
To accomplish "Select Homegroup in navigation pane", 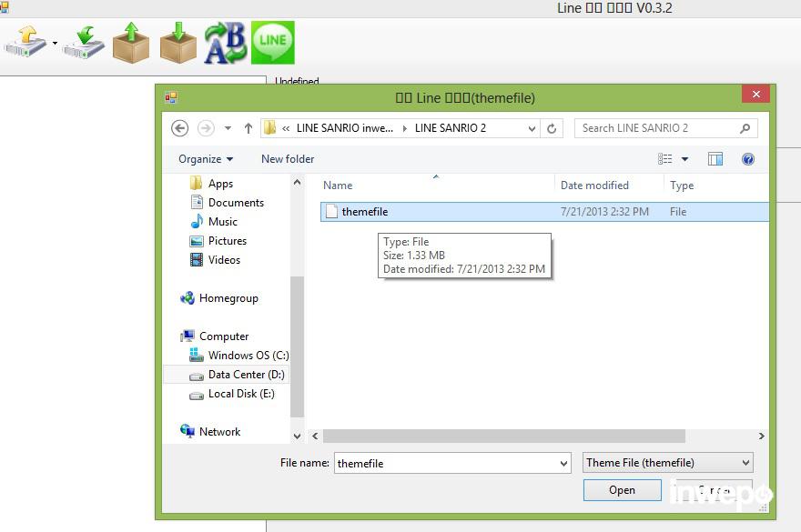I will click(x=228, y=298).
